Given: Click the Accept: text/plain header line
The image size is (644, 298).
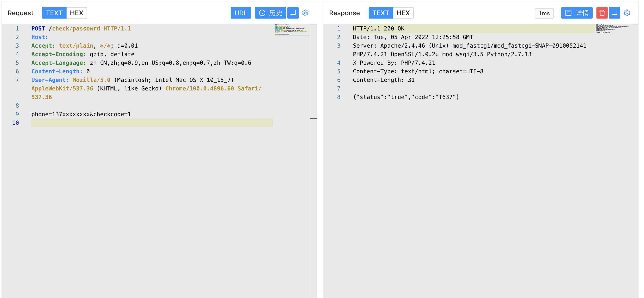Looking at the screenshot, I should [84, 45].
